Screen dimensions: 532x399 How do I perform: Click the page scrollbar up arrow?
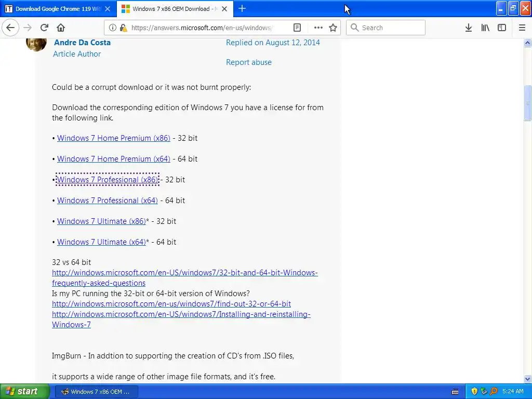[528, 43]
